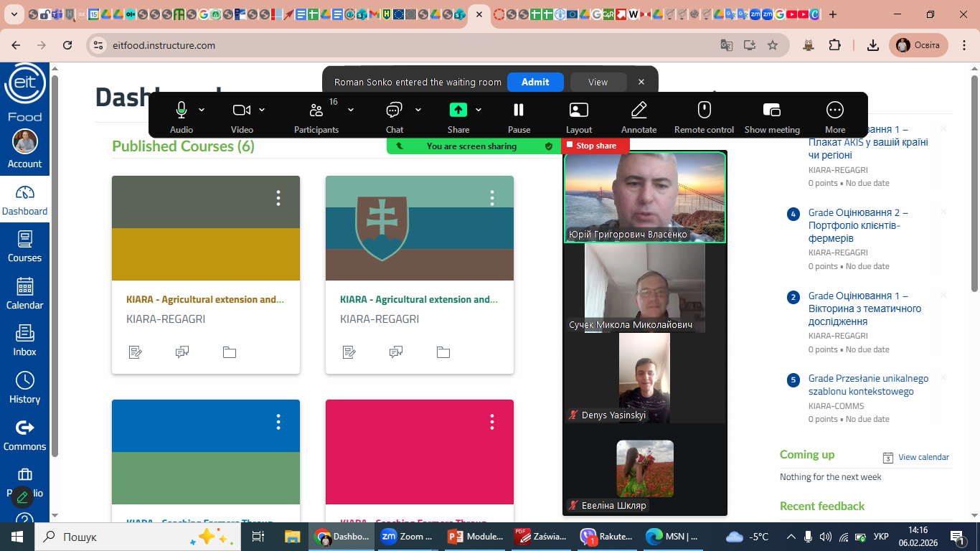Screen dimensions: 980x551
Task: Show hidden system tray icons chevron
Action: click(791, 537)
